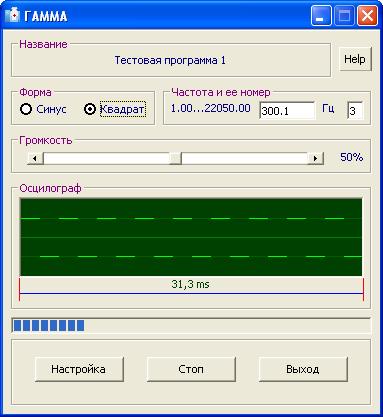Minimize the ГАММА window
Screen dimensions: 383x417
tap(321, 16)
